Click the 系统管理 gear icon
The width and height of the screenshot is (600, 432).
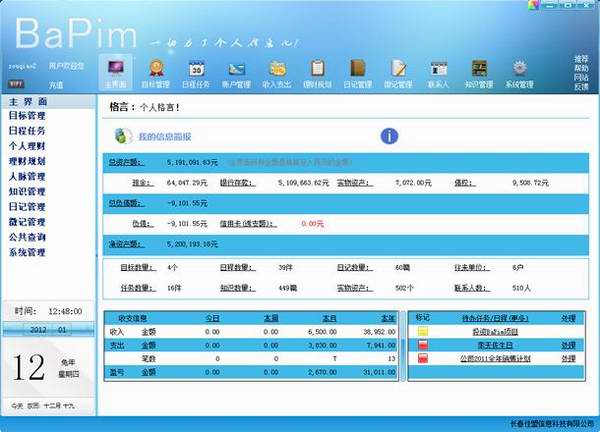coord(519,70)
